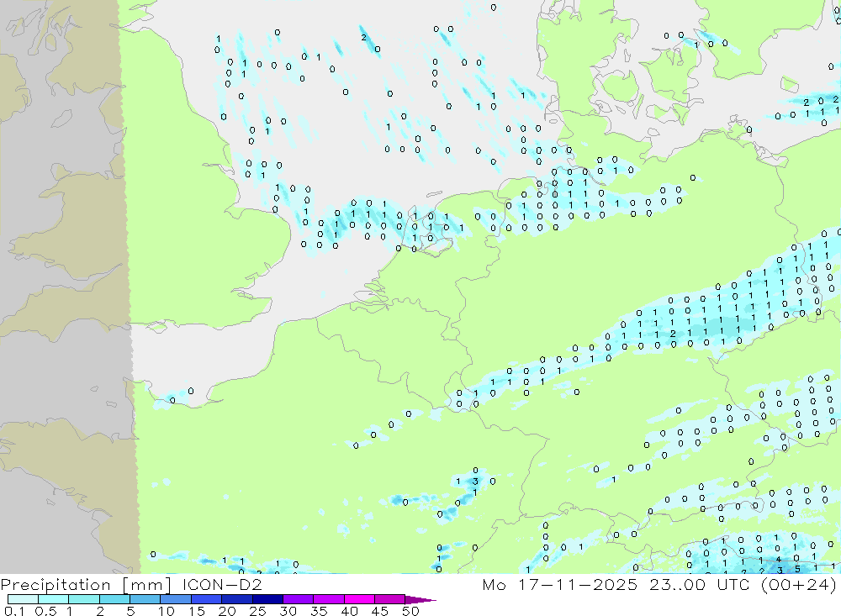Select the "20" legend scale label
841x616 pixels.
click(227, 611)
